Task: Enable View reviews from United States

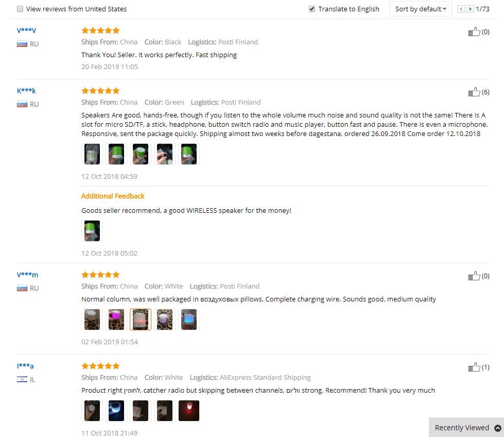Action: point(20,9)
